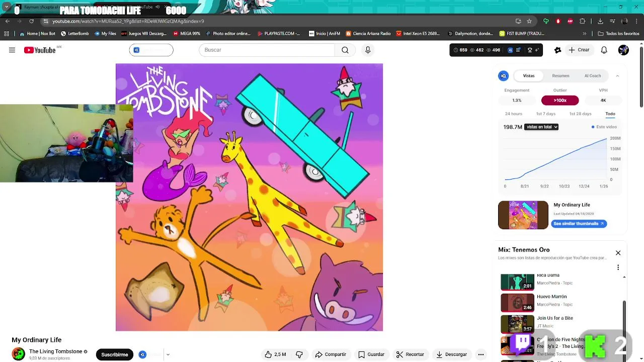
Task: Open Todos los favoritos bookmarks folder
Action: [x=618, y=34]
